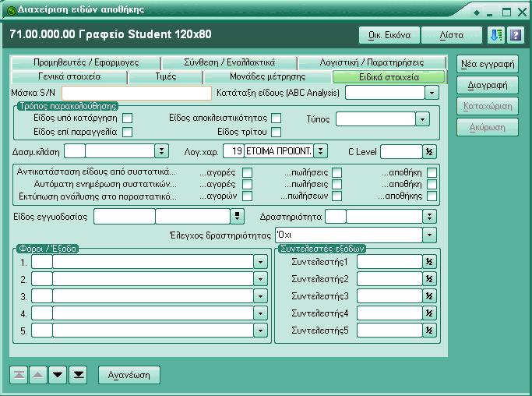The height and width of the screenshot is (396, 532).
Task: Open Φόροι/Έξοδα row 4 dropdown
Action: (260, 313)
